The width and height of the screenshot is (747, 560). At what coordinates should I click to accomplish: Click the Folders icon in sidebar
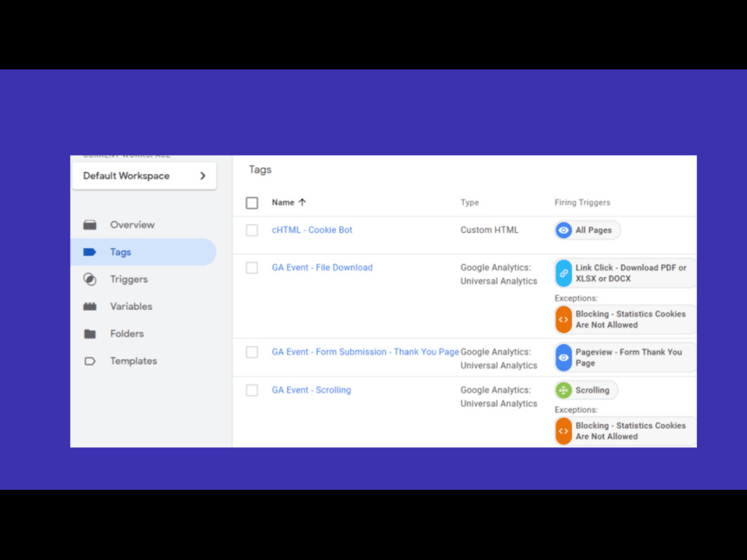point(90,334)
